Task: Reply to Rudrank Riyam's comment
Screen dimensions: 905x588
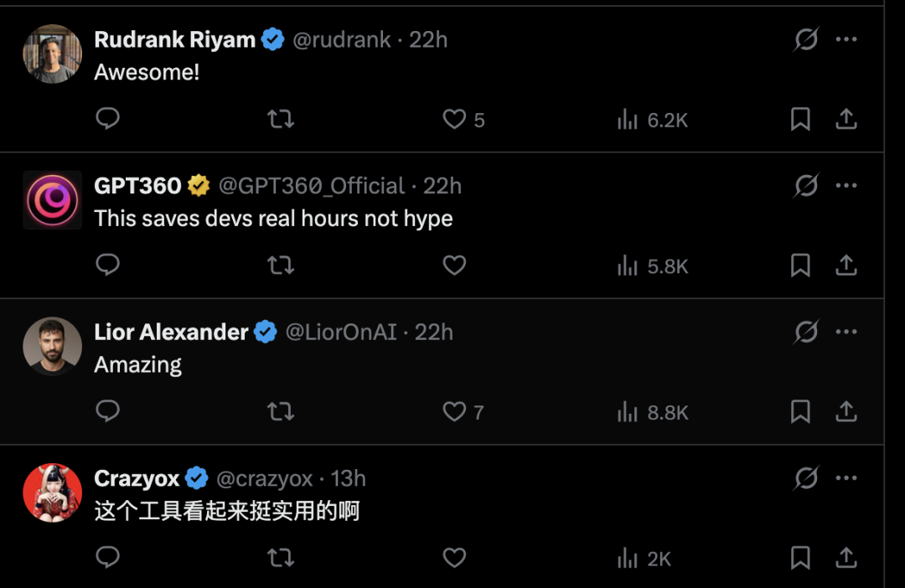Action: (107, 119)
